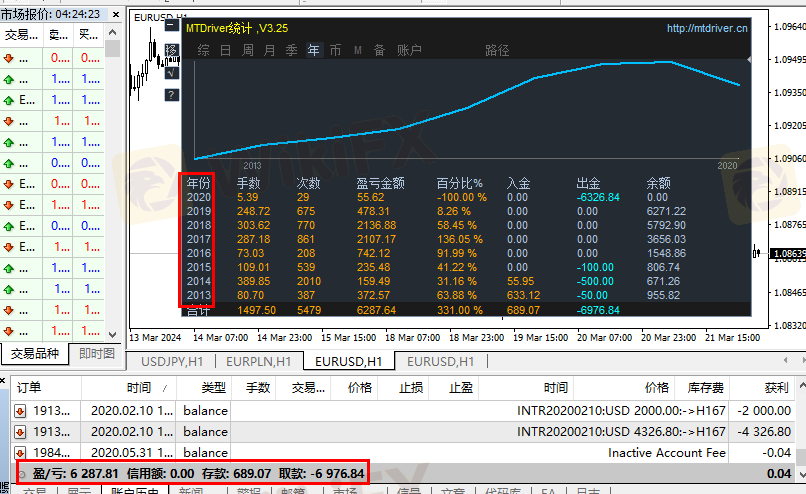Click the 市场报价: 04:24:23 title

coord(50,14)
